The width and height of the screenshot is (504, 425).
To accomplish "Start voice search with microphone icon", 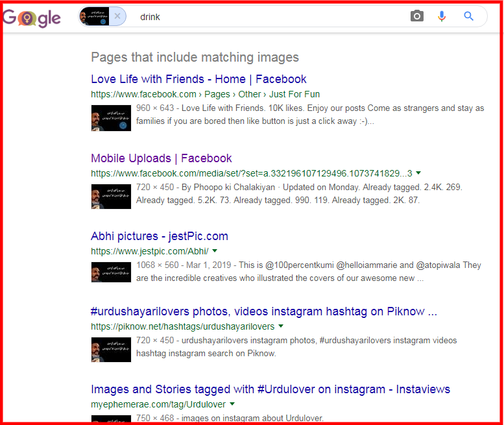I will (442, 16).
